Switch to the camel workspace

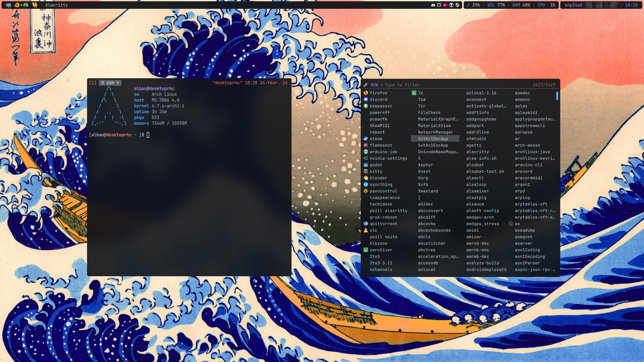(35, 5)
